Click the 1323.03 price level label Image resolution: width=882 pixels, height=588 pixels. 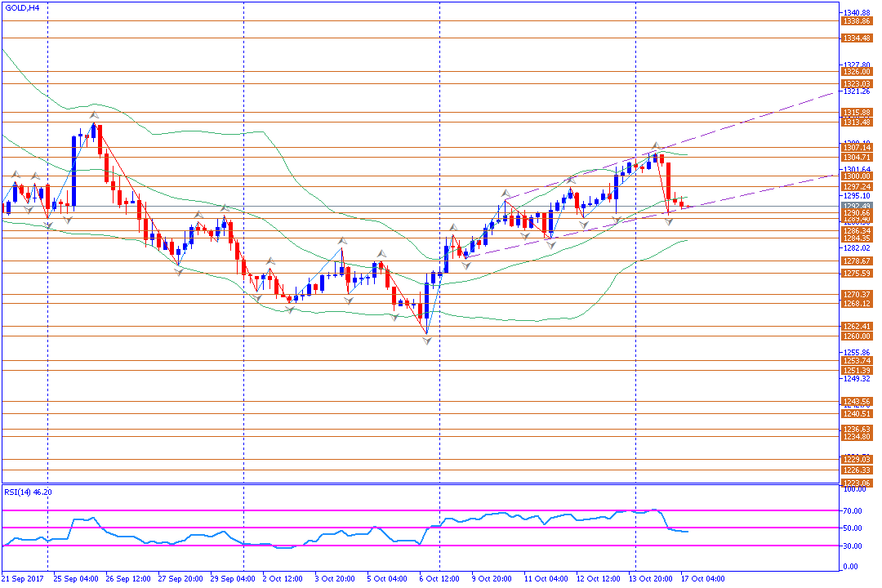click(x=857, y=84)
